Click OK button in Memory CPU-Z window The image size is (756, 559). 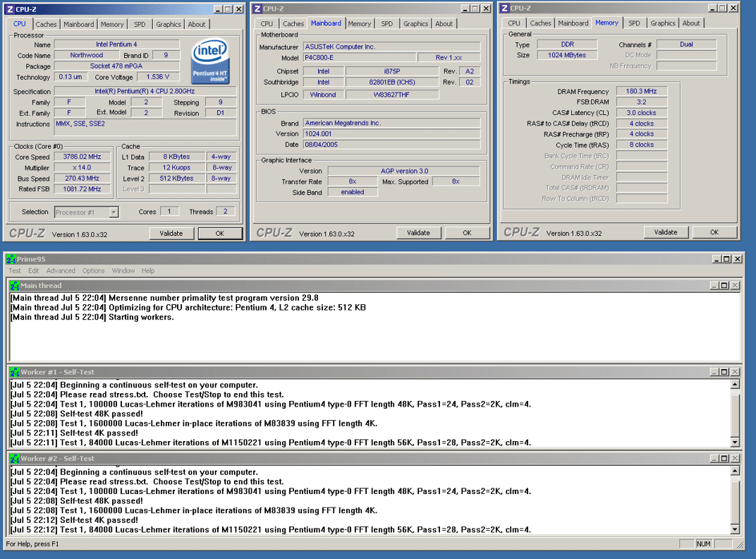click(x=714, y=232)
